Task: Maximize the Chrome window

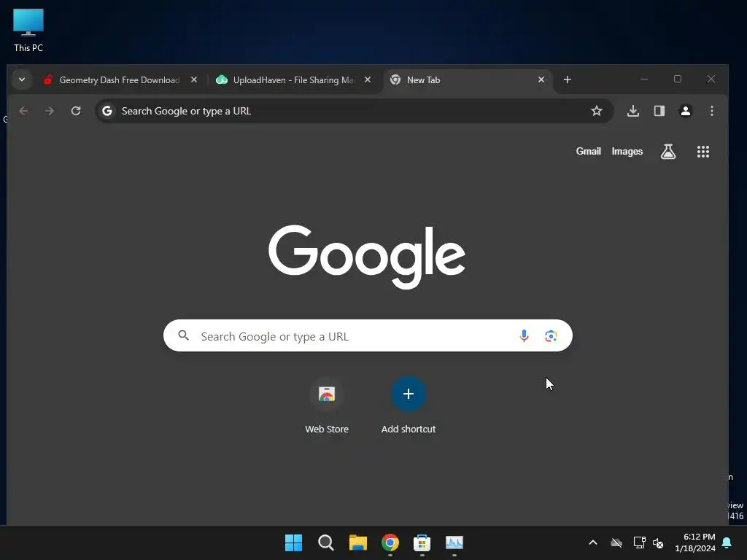Action: click(678, 79)
